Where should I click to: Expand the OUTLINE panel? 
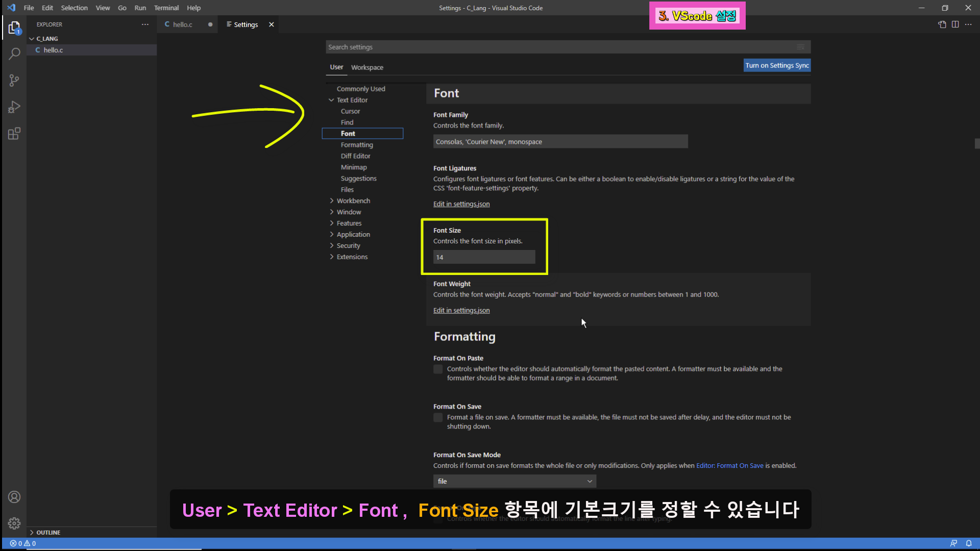click(x=48, y=532)
